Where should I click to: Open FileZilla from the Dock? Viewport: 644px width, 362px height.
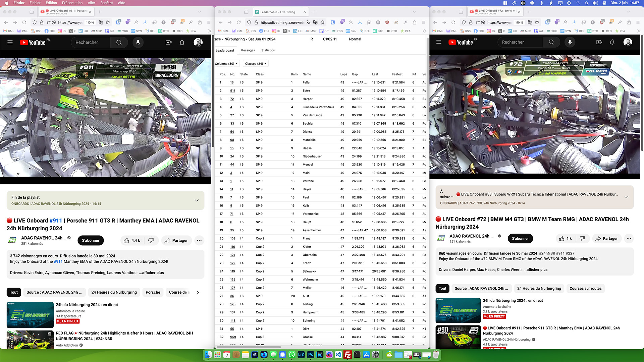(x=348, y=355)
